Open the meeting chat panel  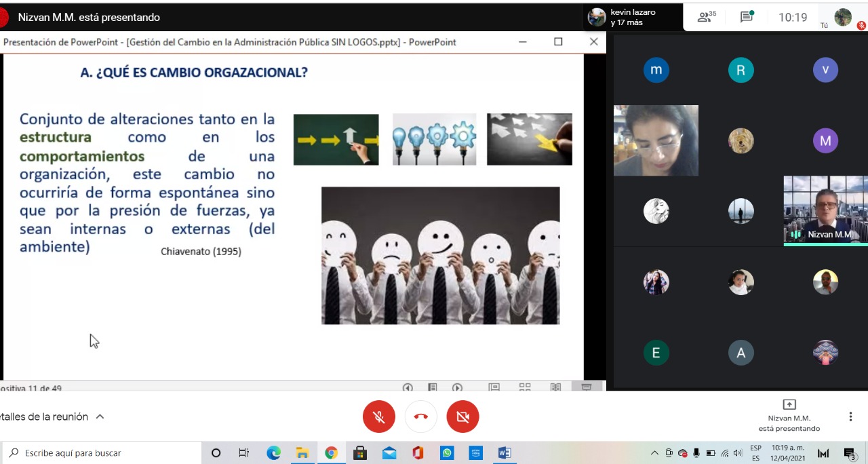pos(747,17)
